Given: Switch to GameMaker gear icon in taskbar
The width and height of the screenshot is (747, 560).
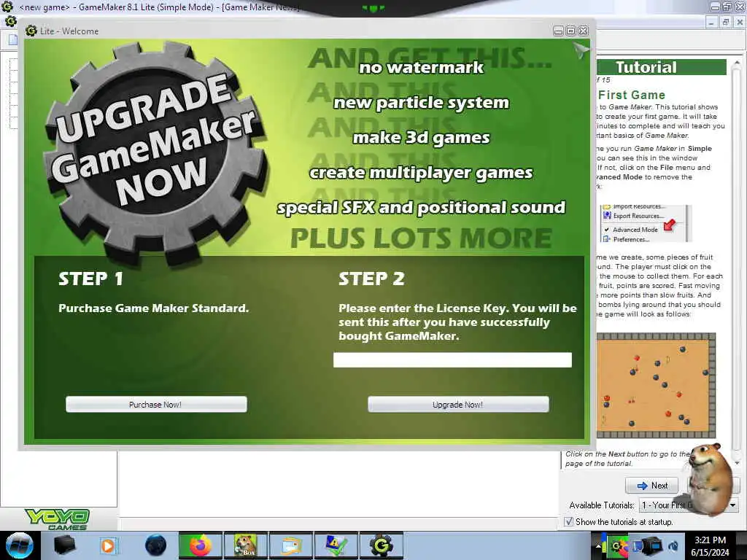Looking at the screenshot, I should pyautogui.click(x=382, y=545).
